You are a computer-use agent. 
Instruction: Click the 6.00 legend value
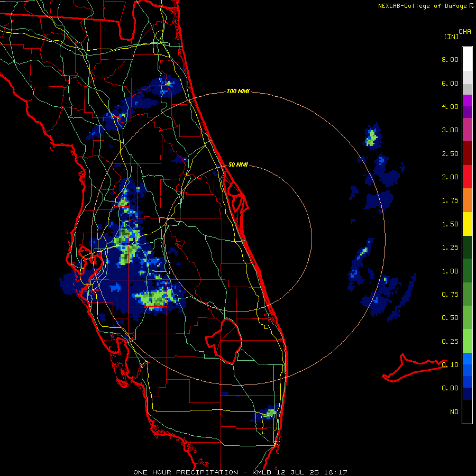450,83
